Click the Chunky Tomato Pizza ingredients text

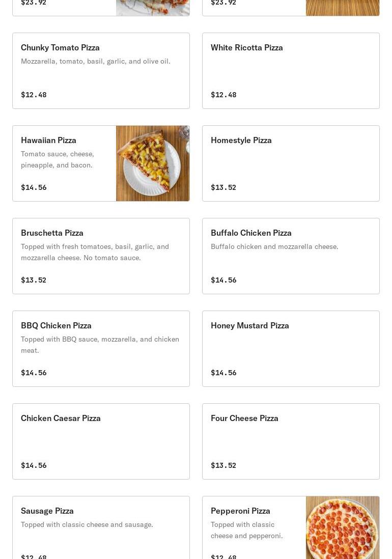tap(96, 61)
